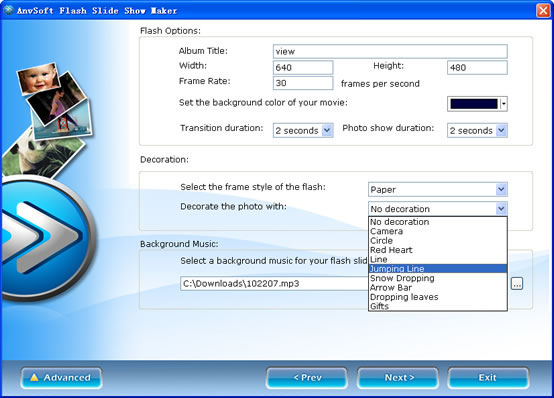554x398 pixels.
Task: Choose Circle decoration option
Action: (437, 241)
